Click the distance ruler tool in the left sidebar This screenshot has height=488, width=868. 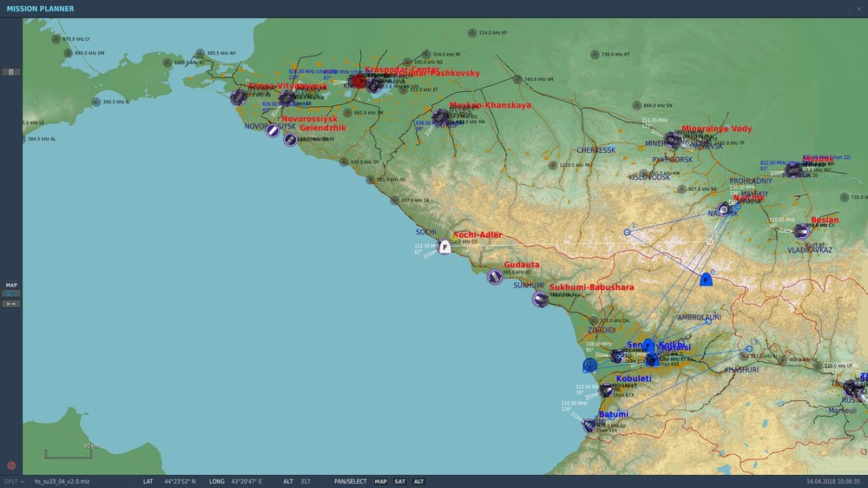click(11, 304)
